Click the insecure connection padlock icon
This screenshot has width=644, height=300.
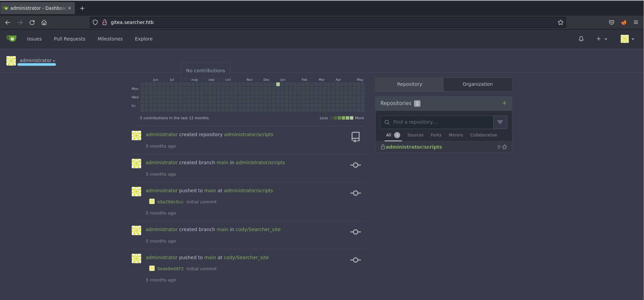tap(105, 22)
